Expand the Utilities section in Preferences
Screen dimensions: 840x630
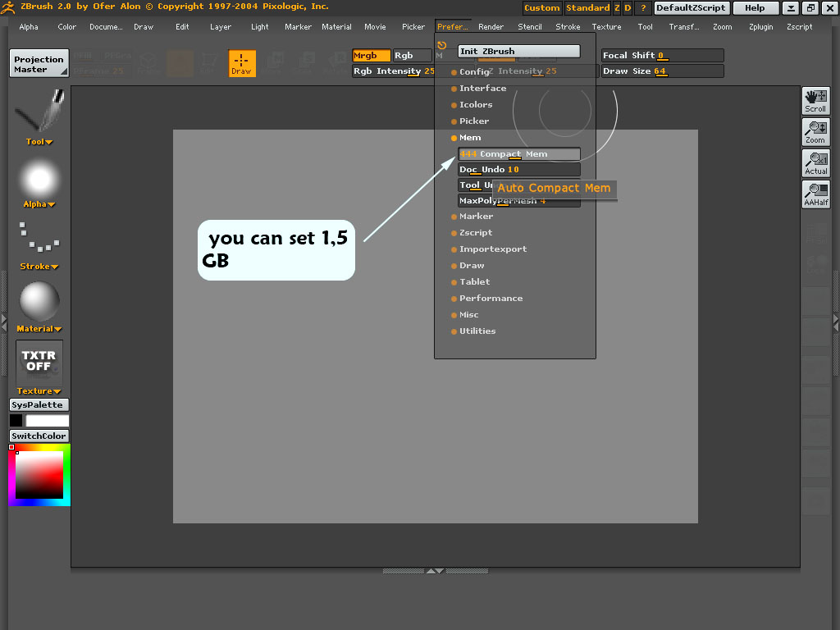click(473, 331)
